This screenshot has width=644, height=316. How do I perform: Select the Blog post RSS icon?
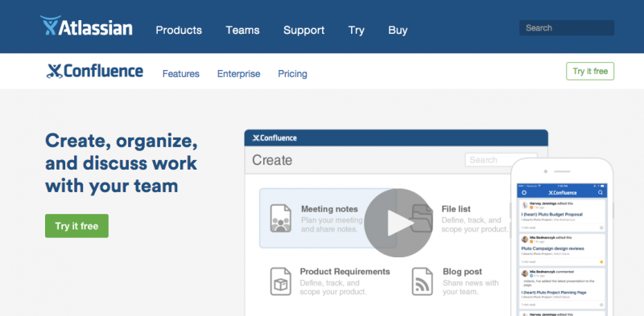click(422, 281)
